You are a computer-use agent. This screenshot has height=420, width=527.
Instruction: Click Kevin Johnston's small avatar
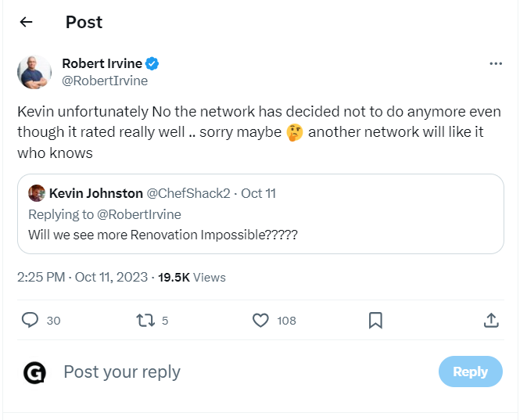(37, 193)
